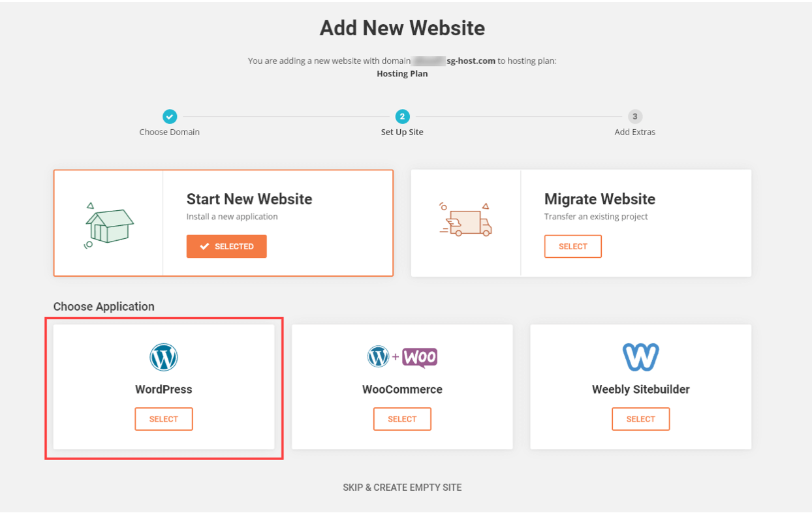Click the checkmark inside SELECTED button
812x513 pixels.
click(206, 246)
